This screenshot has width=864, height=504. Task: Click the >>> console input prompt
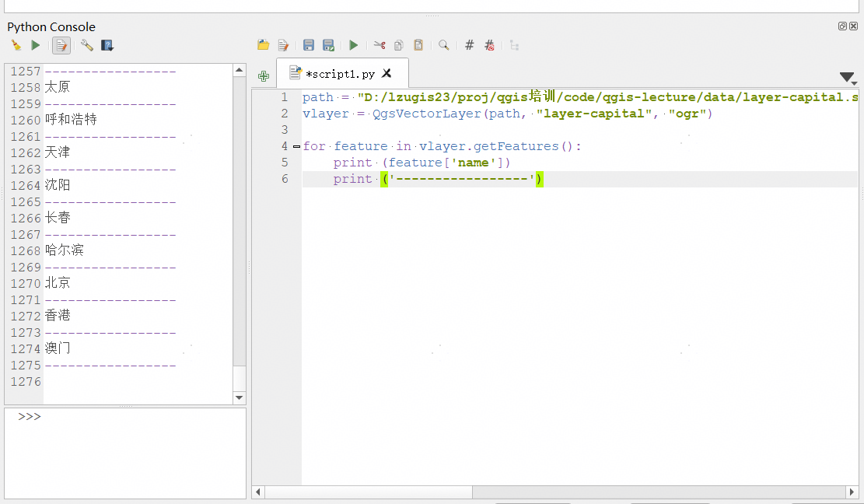click(x=29, y=416)
